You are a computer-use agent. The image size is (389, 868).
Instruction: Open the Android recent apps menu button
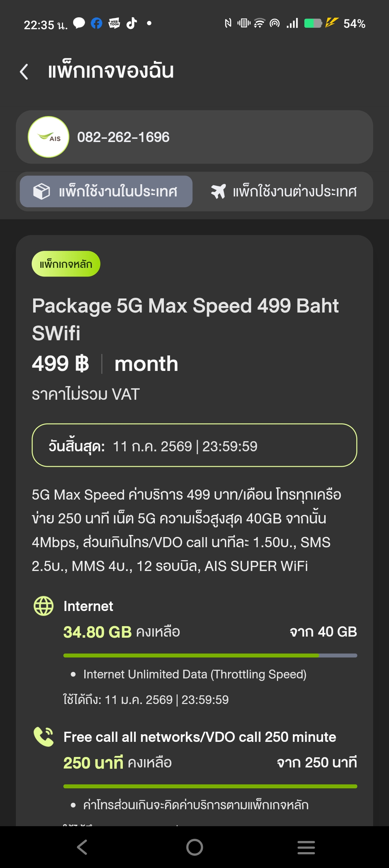[306, 847]
